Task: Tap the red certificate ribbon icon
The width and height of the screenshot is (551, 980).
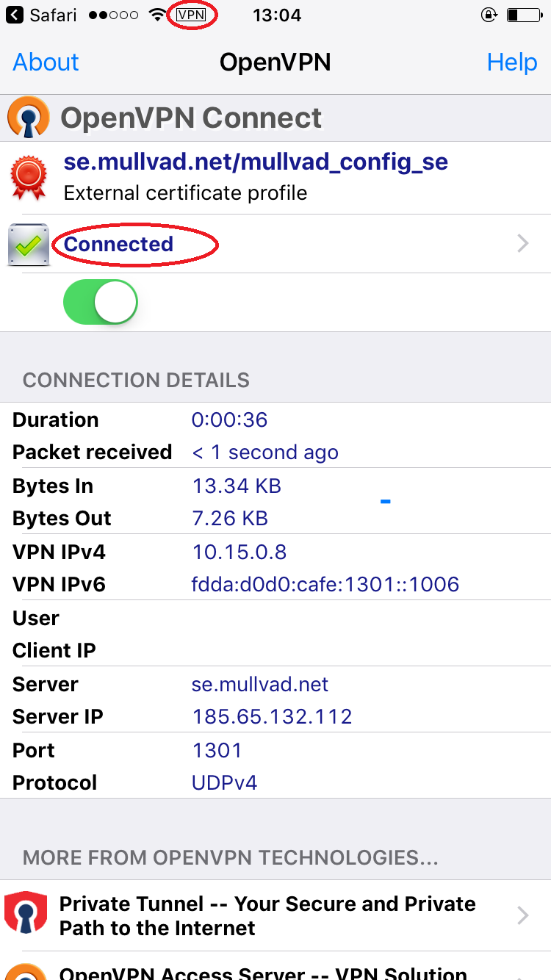Action: pyautogui.click(x=28, y=177)
